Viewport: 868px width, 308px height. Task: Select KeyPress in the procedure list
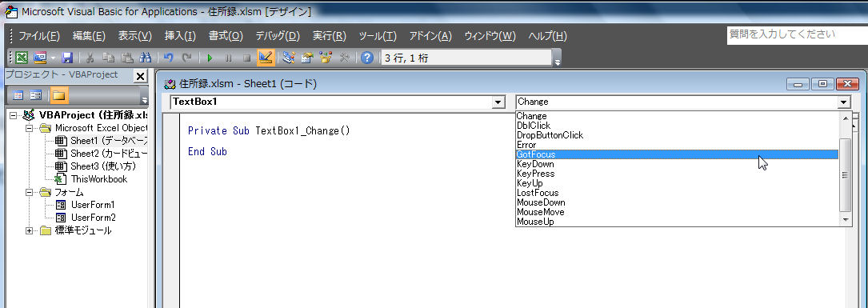click(x=677, y=174)
